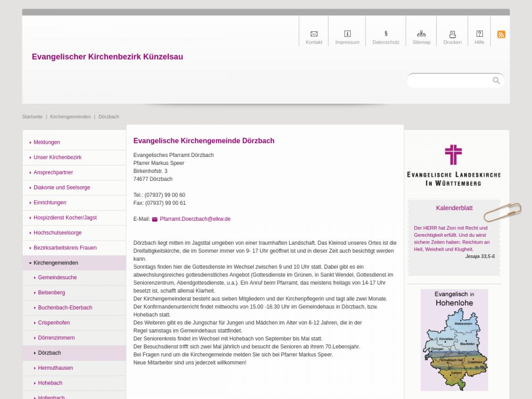
Task: Click the Pfarramt.Doerzbach@elkw.de email link
Action: point(195,219)
